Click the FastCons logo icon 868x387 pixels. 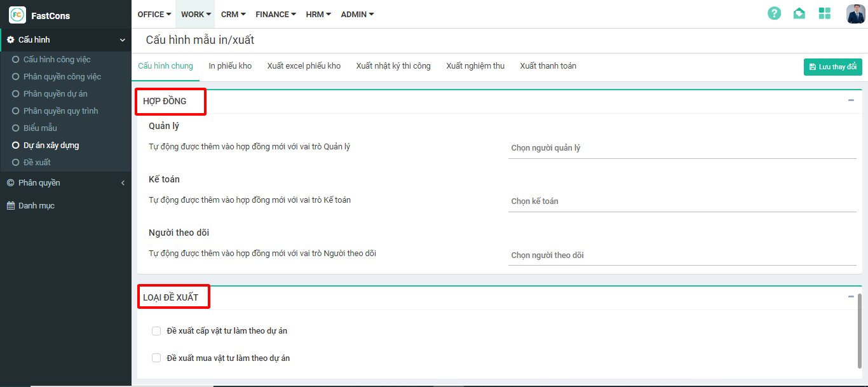(x=18, y=15)
